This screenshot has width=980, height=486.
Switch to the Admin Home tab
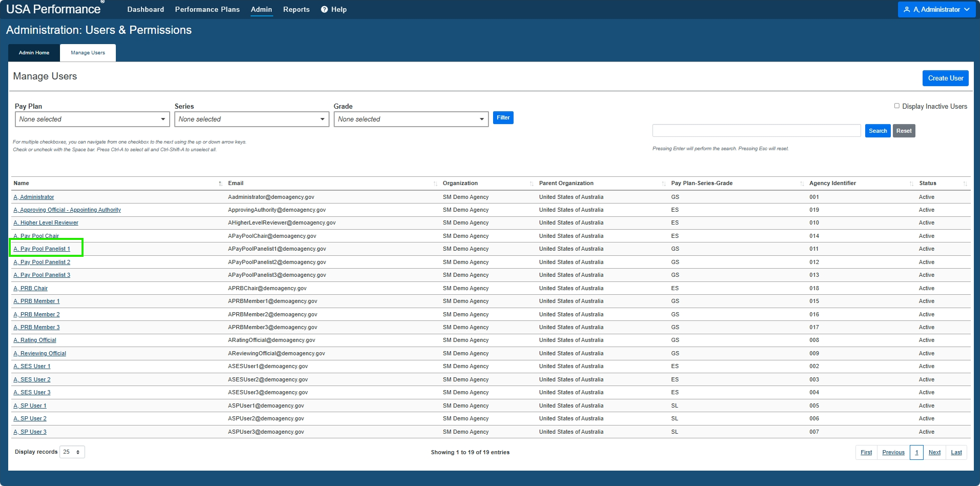(x=34, y=53)
